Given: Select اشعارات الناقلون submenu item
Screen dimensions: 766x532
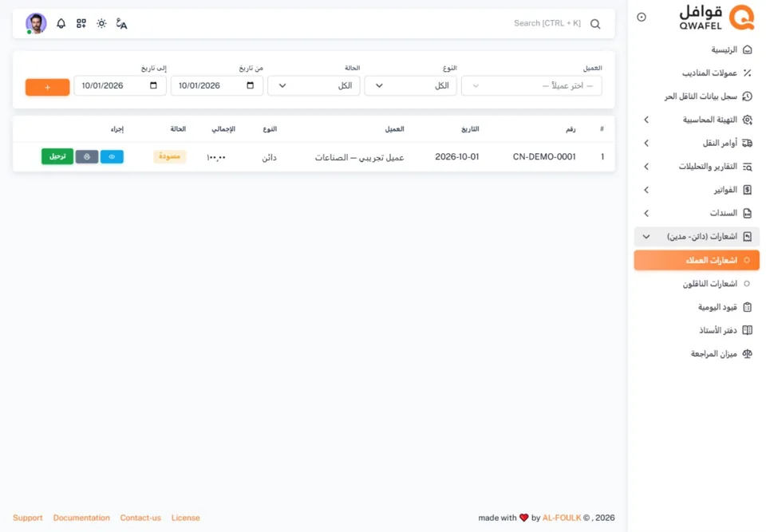Looking at the screenshot, I should pos(697,284).
